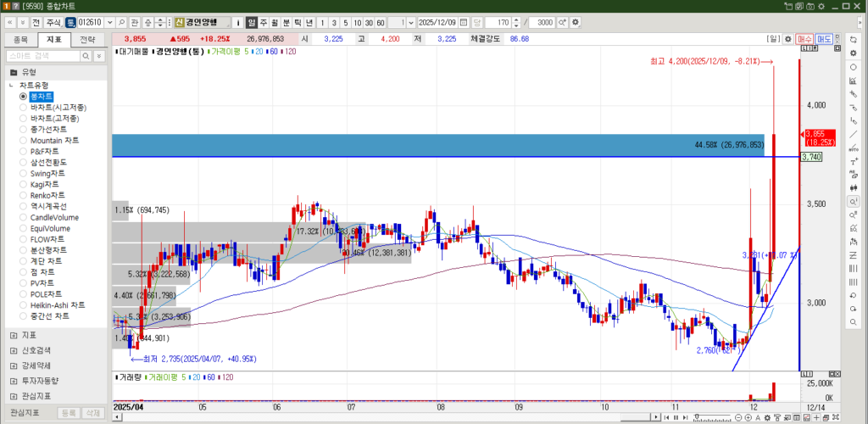Click the zoom magnifier tool in right toolbar

853,202
